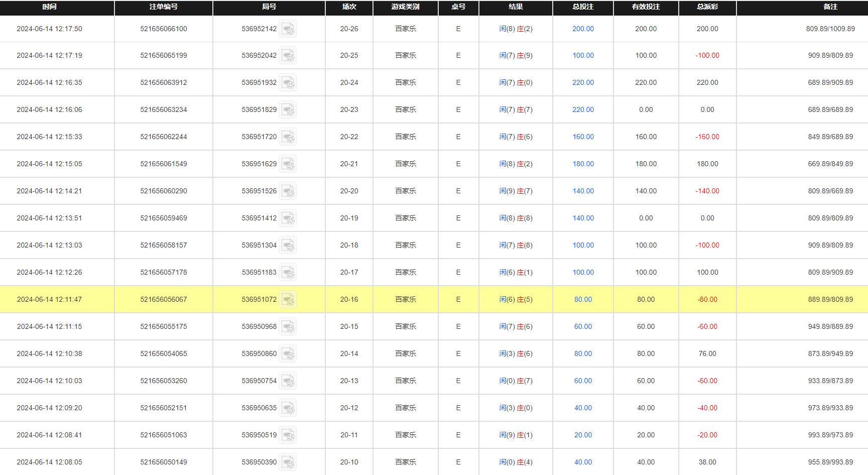868x475 pixels.
Task: Click video replay icon for 536950860
Action: coord(288,354)
